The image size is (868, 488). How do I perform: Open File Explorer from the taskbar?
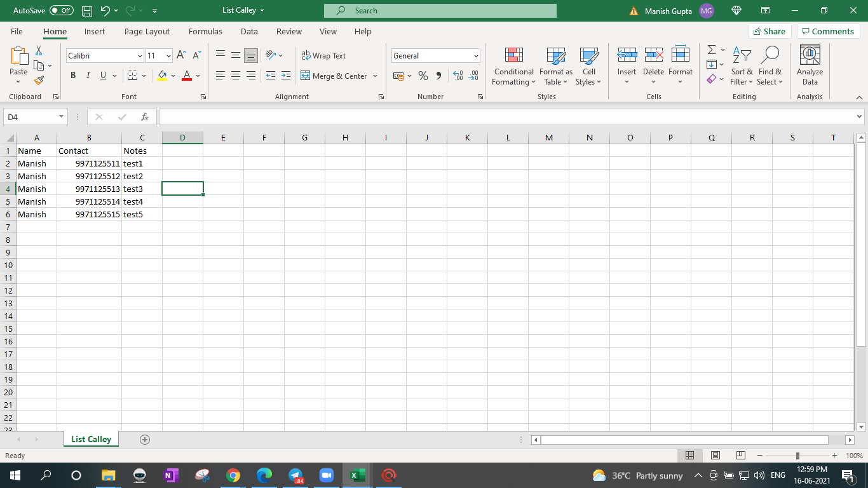(x=109, y=475)
